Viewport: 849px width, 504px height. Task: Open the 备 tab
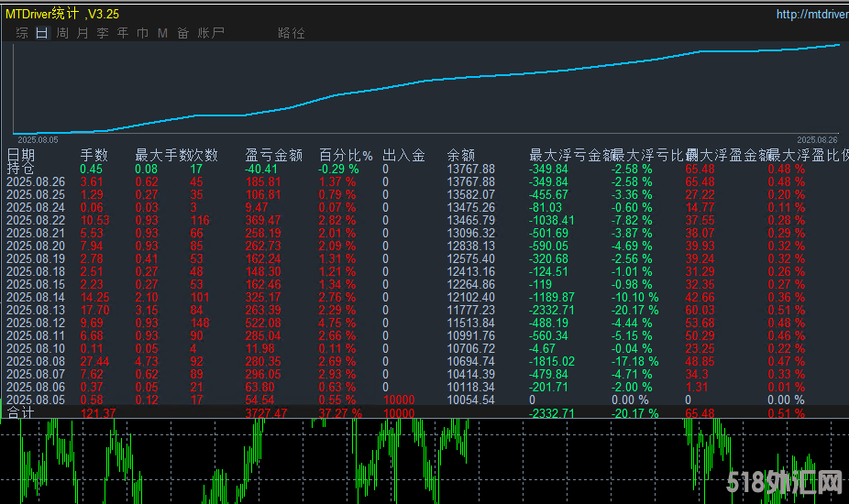[182, 33]
